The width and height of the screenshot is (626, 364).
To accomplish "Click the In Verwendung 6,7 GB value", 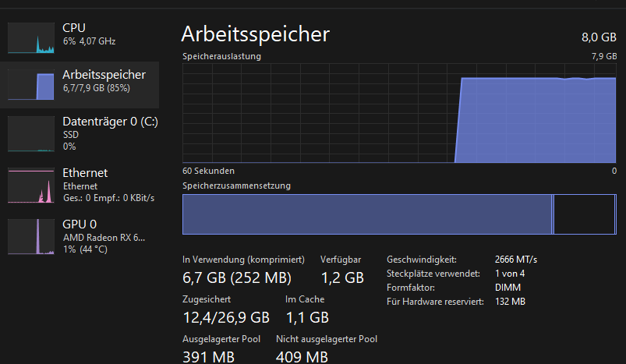I will [237, 277].
